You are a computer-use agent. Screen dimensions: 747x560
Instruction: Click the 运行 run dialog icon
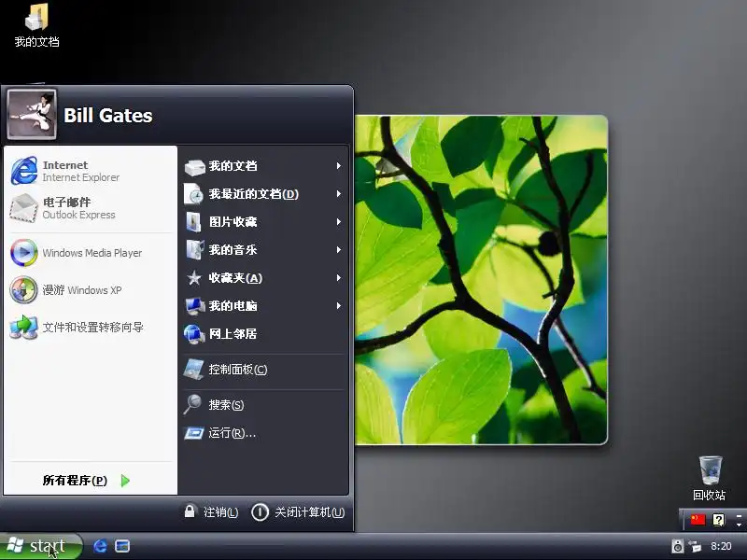[x=194, y=433]
